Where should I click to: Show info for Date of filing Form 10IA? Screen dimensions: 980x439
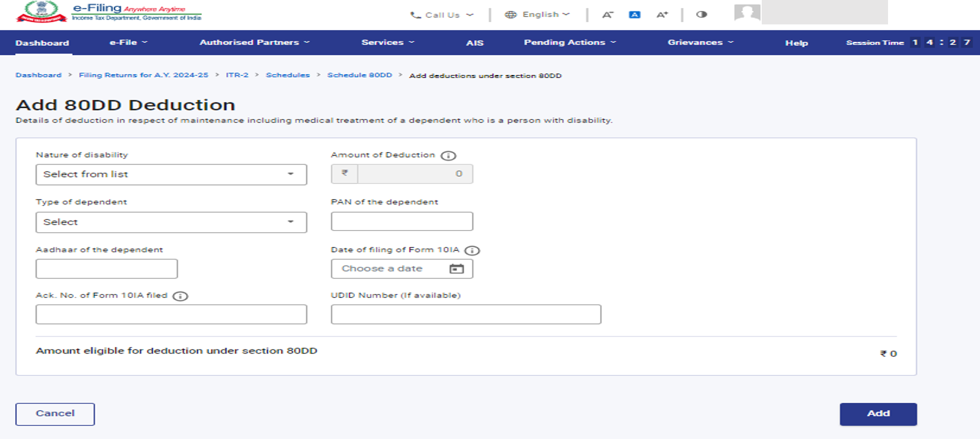click(472, 251)
